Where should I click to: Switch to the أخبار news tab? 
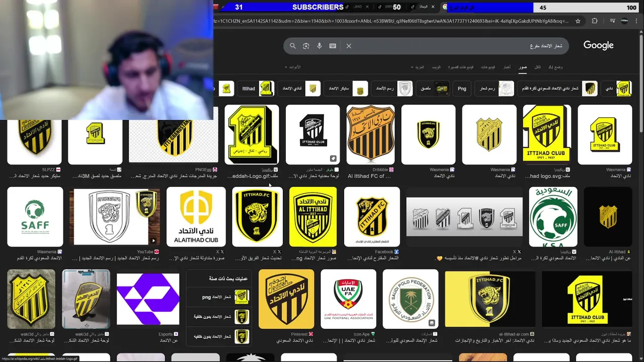pyautogui.click(x=507, y=67)
